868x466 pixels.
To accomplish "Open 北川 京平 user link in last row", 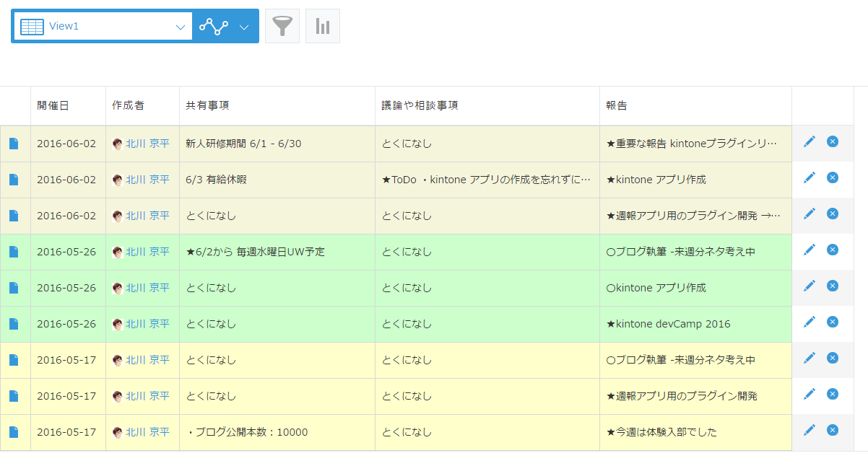I will [147, 432].
